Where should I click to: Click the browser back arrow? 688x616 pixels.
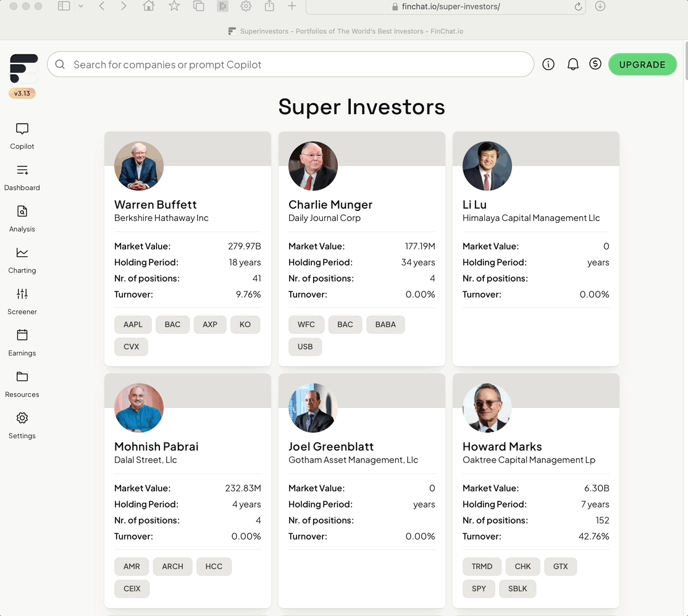click(102, 6)
